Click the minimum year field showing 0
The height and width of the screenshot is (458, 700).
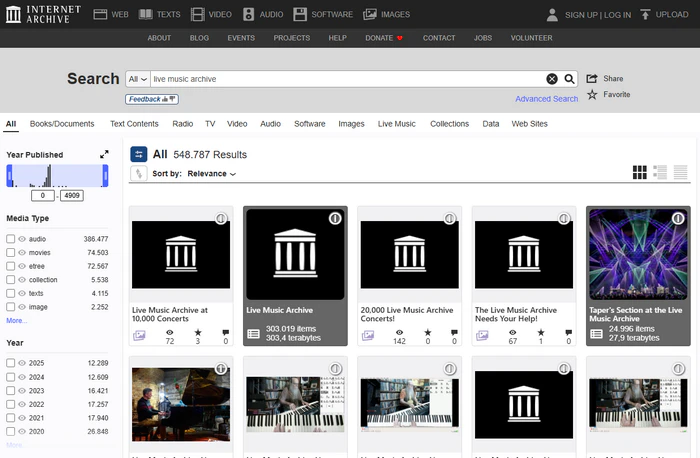(x=43, y=196)
